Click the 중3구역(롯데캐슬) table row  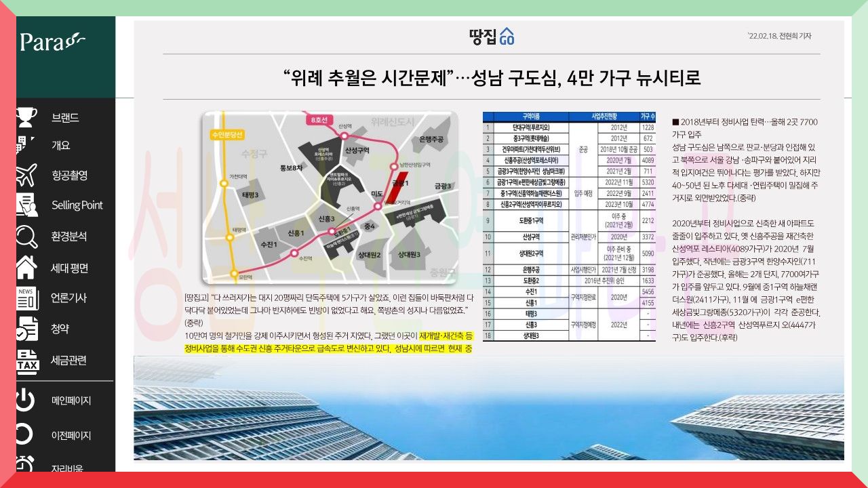click(x=570, y=138)
